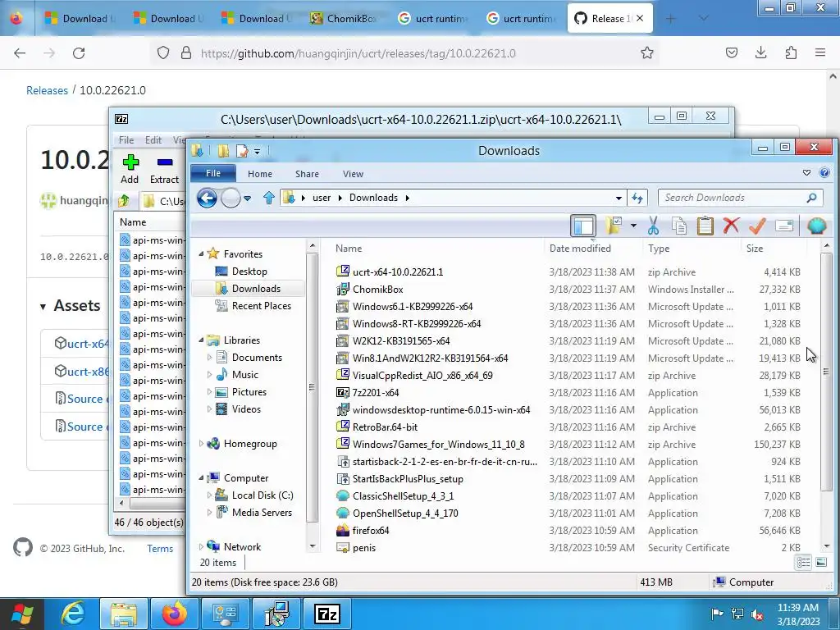The width and height of the screenshot is (840, 630).
Task: Expand the Homegroup tree node
Action: pyautogui.click(x=202, y=444)
